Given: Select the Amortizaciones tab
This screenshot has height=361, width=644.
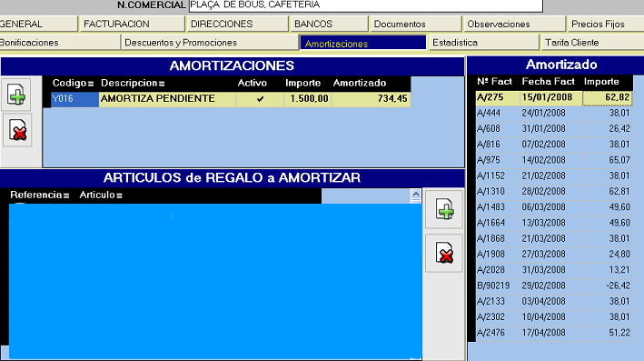Looking at the screenshot, I should pos(363,43).
